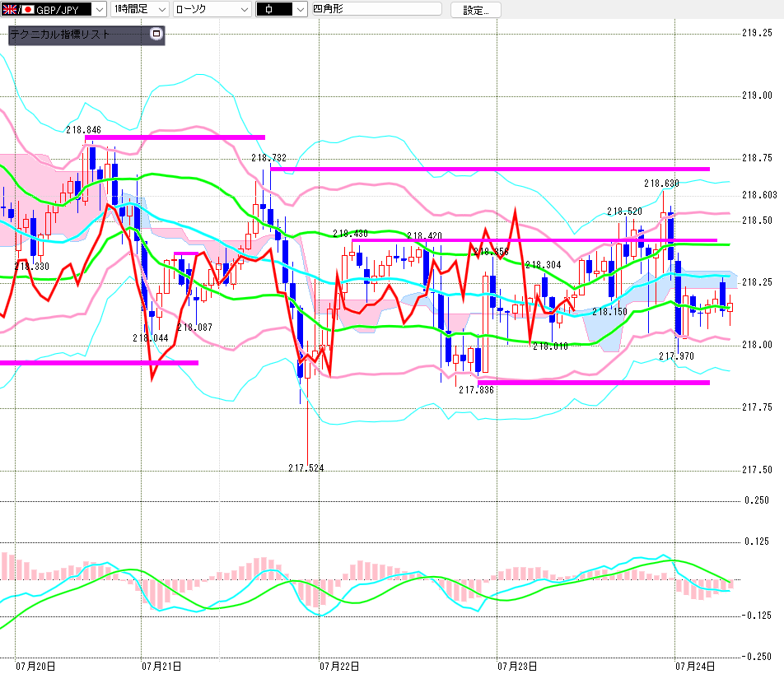Click the 07月24日 date marker on the time axis
784x674 pixels.
click(695, 666)
